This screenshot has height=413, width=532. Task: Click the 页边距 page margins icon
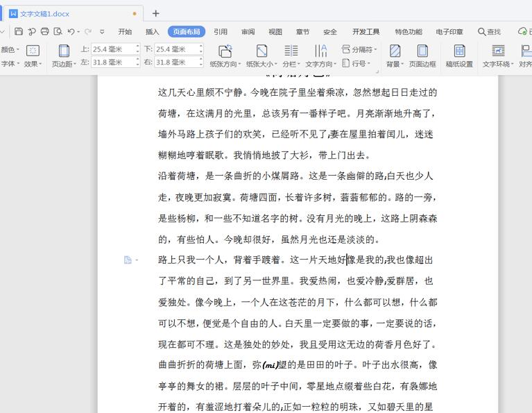pos(64,51)
